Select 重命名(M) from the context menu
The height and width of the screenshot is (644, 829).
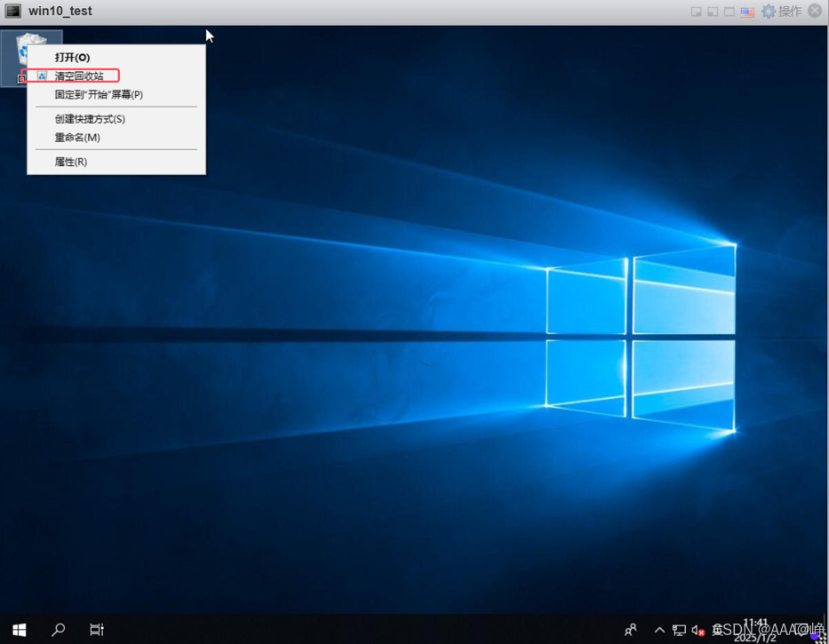click(116, 138)
